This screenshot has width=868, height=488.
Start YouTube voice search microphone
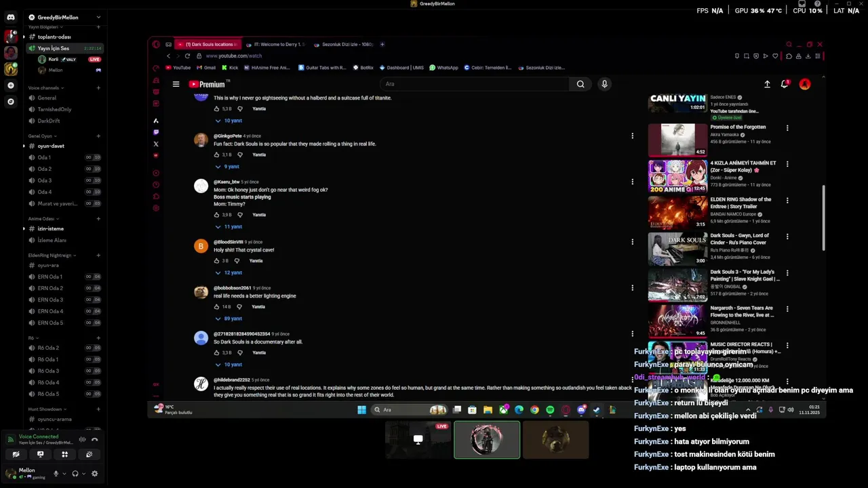604,84
